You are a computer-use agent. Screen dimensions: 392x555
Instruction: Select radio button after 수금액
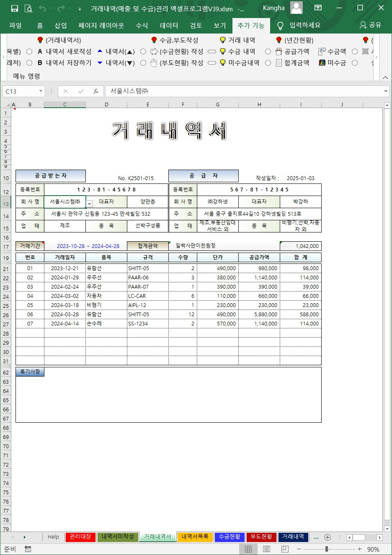355,52
